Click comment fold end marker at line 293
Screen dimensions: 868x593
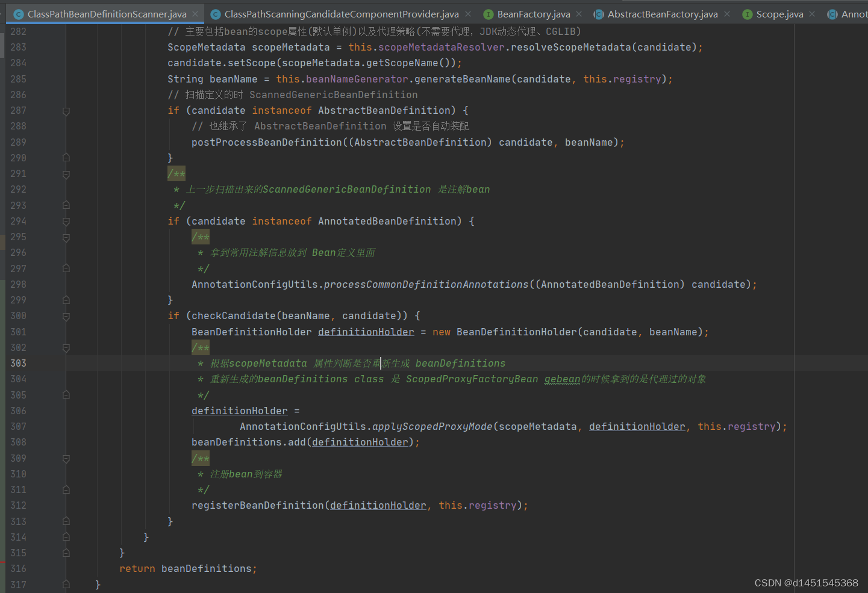[66, 205]
